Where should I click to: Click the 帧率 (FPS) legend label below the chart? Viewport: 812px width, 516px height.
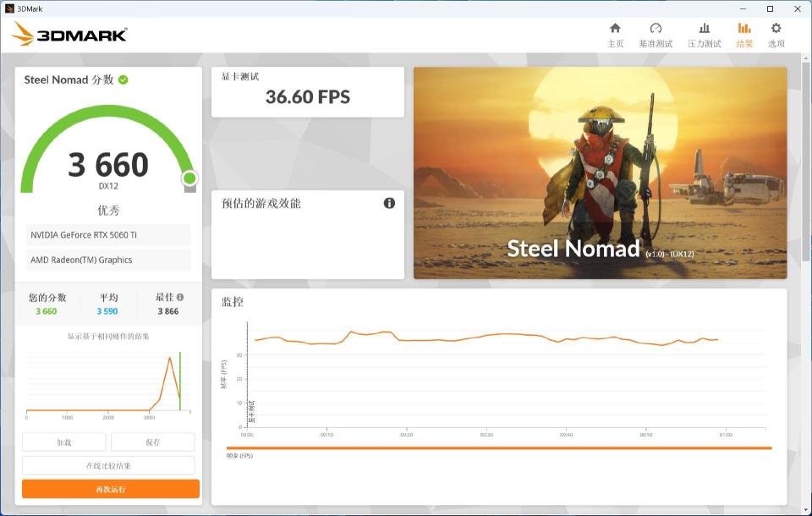(239, 456)
